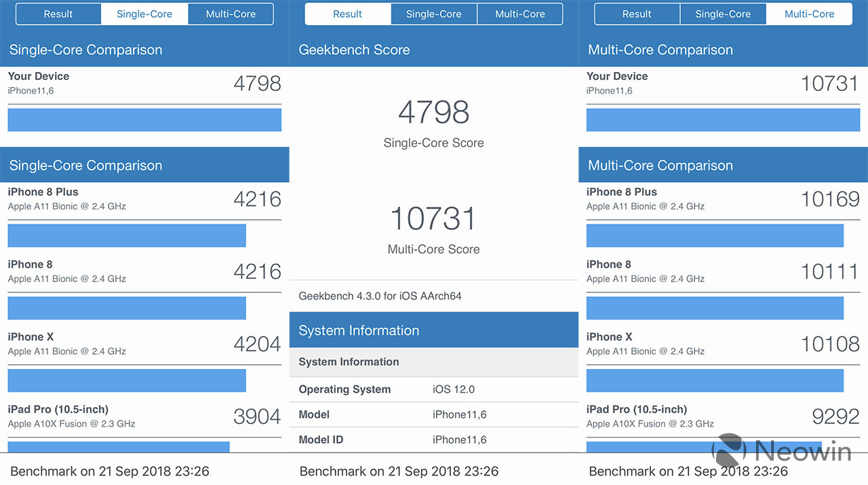
Task: Tap iPhone 8 Plus entry scoring 4216
Action: coord(144,199)
